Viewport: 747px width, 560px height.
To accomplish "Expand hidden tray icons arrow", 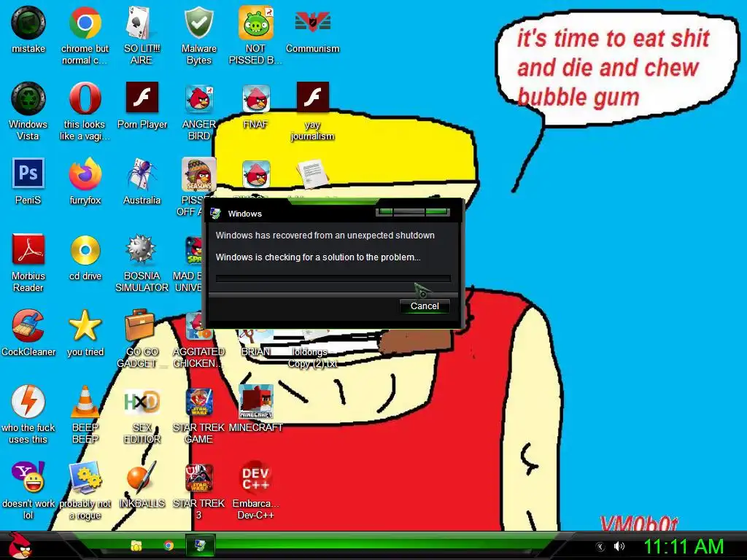I will [x=600, y=547].
